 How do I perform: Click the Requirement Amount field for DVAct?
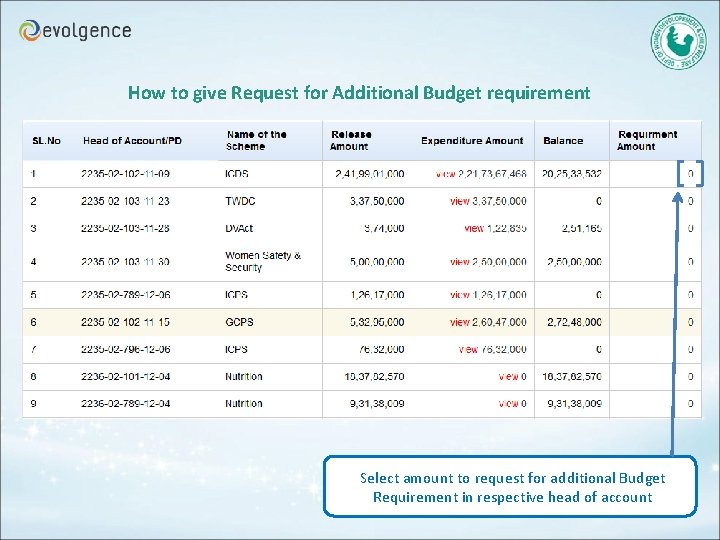(690, 228)
